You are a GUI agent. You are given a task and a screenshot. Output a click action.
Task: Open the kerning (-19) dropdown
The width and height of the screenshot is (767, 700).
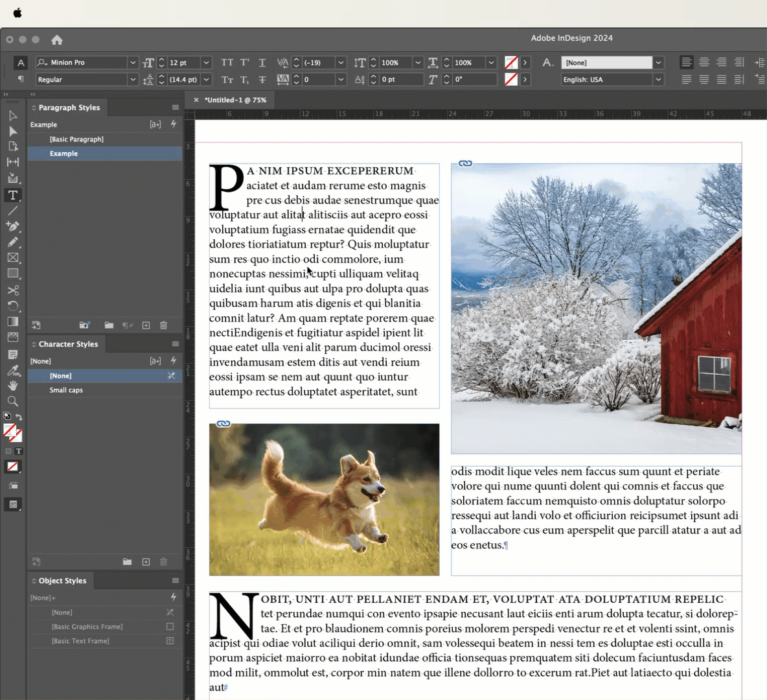pyautogui.click(x=341, y=63)
